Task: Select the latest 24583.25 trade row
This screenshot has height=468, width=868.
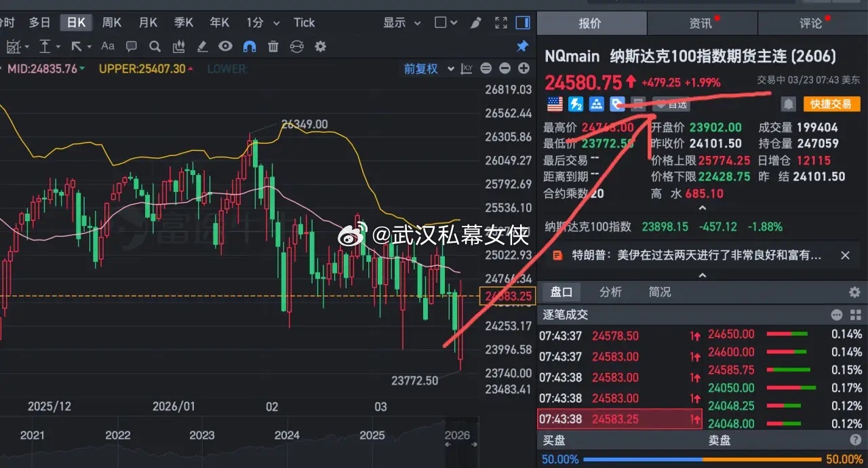Action: click(x=619, y=418)
